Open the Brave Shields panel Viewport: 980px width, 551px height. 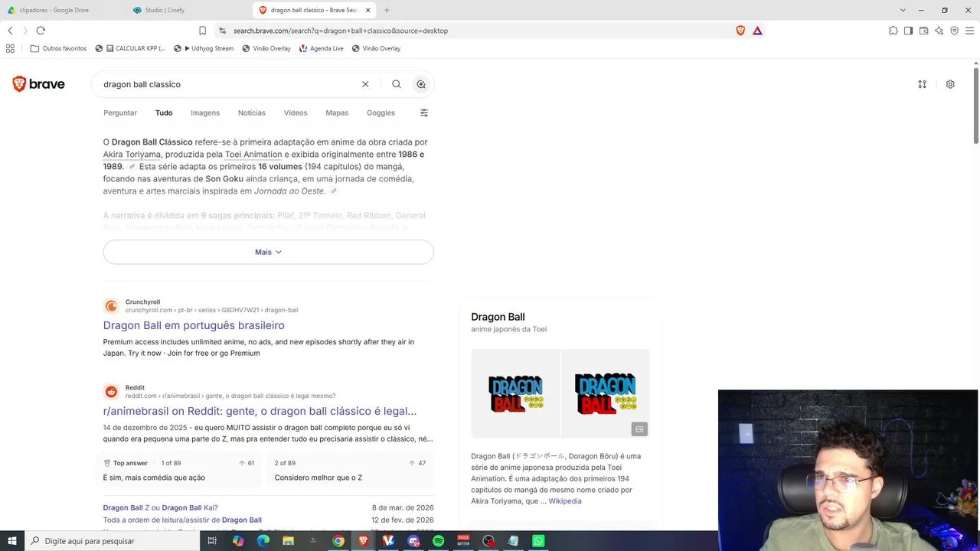(740, 31)
